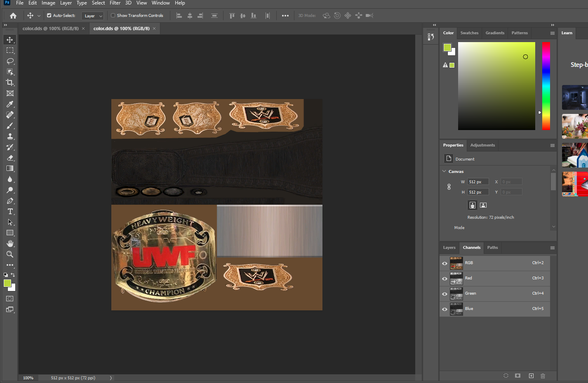Toggle Quick Mask mode

(10, 298)
